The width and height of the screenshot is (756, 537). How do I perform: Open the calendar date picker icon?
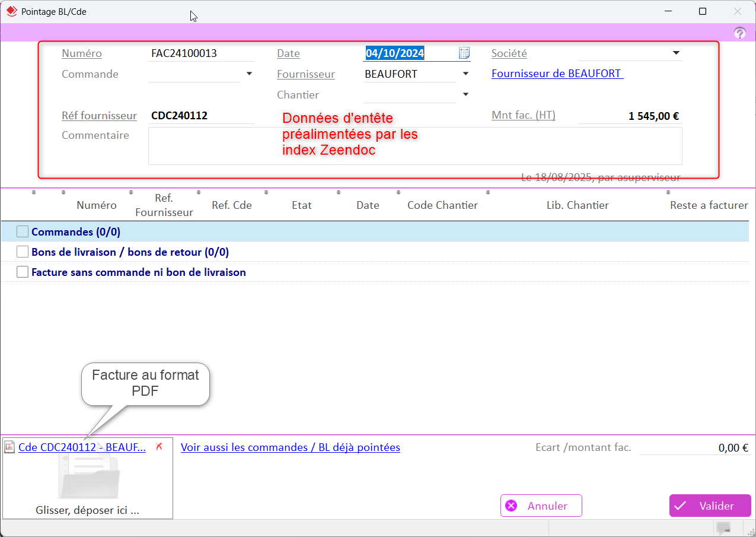point(464,53)
